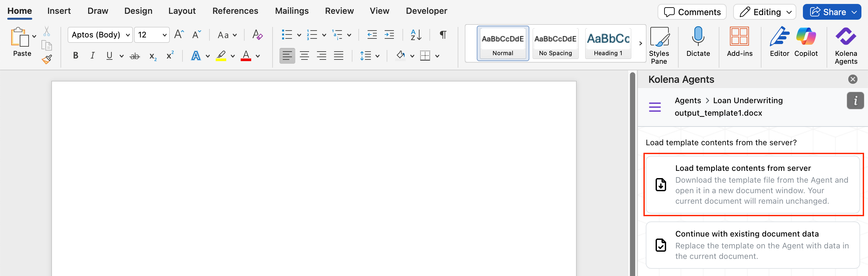Align text right
Screen dimensions: 868x276
(322, 56)
